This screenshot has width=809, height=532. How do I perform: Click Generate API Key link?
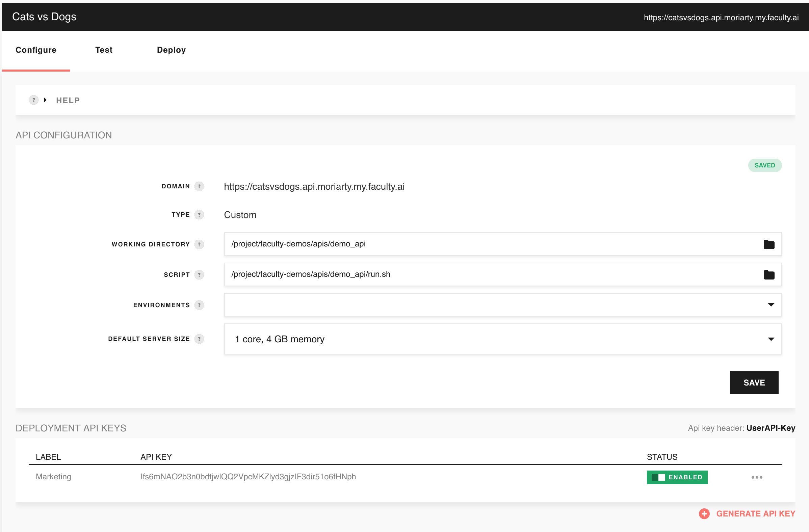click(755, 513)
